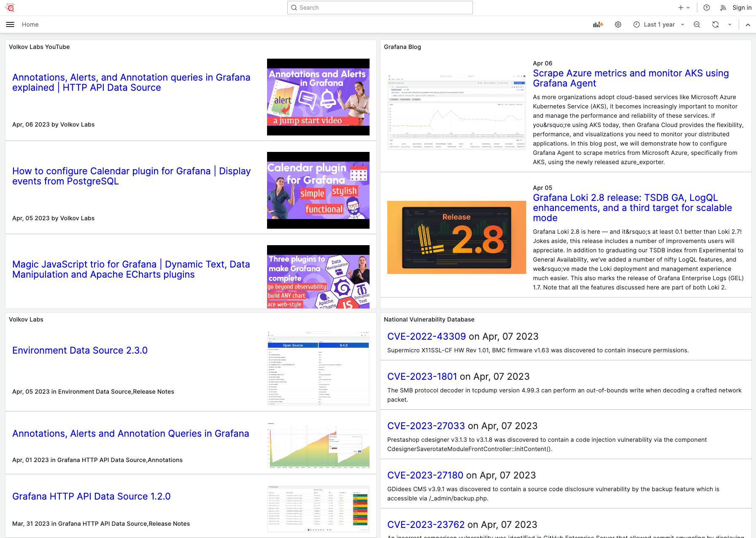The width and height of the screenshot is (756, 538).
Task: Click the Environment Data Source table thumbnail
Action: (318, 368)
